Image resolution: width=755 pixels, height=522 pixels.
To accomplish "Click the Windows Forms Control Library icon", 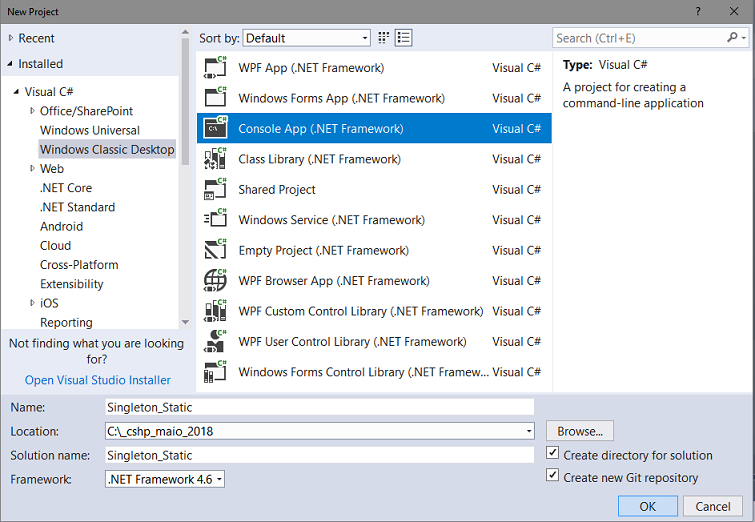I will pyautogui.click(x=215, y=372).
